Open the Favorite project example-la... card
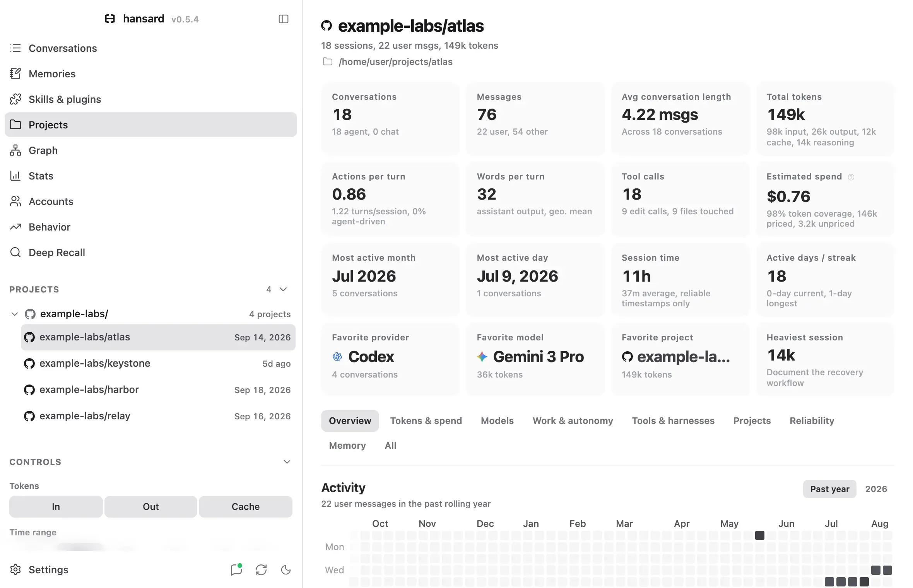The width and height of the screenshot is (913, 588). (680, 359)
